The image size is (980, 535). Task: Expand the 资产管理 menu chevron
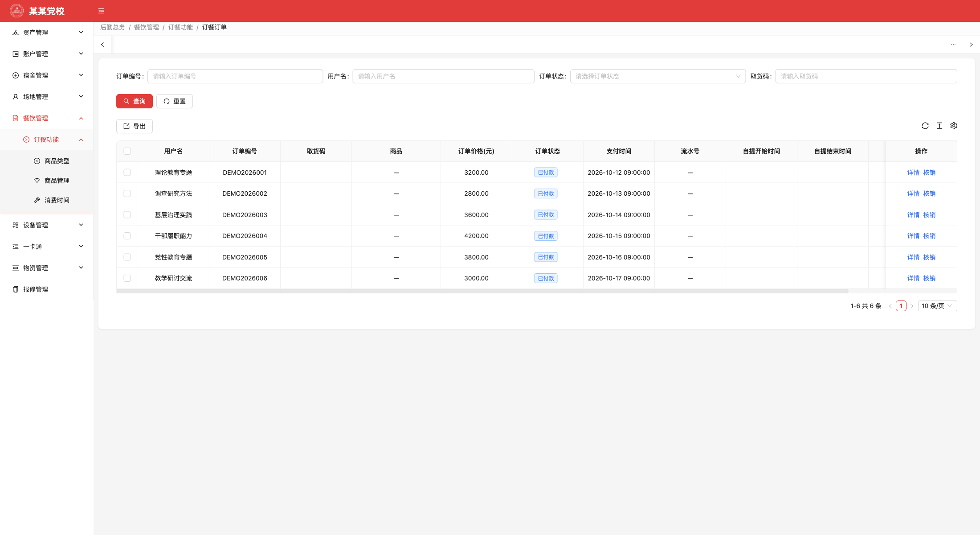(x=81, y=33)
